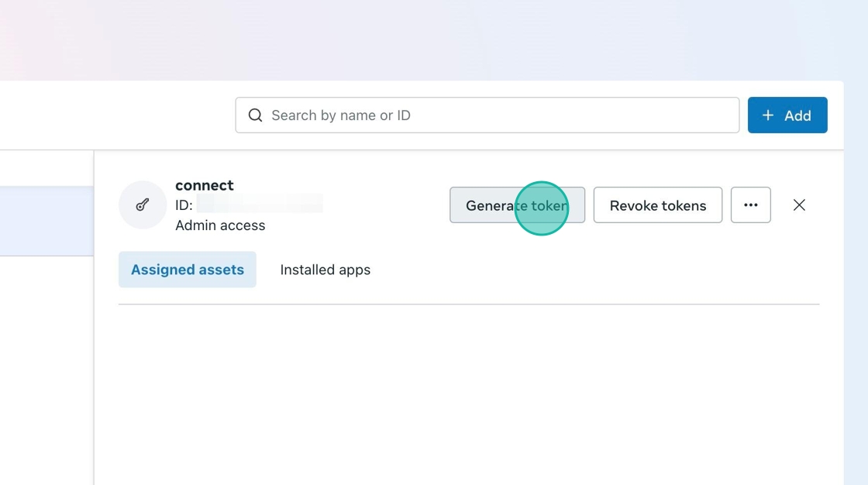Click the gradient header area above search
The height and width of the screenshot is (485, 868).
point(434,39)
